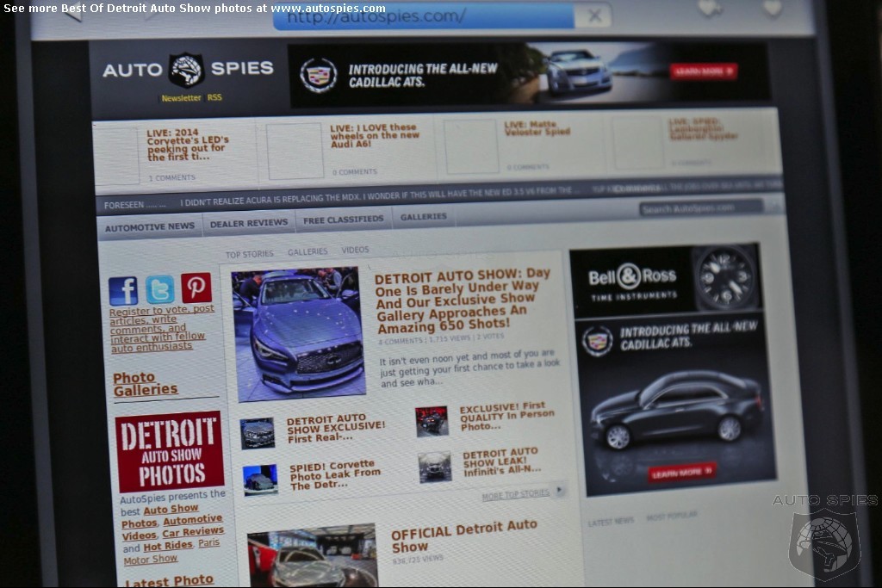This screenshot has height=588, width=882.
Task: Open the RSS link under the logo
Action: (x=214, y=97)
